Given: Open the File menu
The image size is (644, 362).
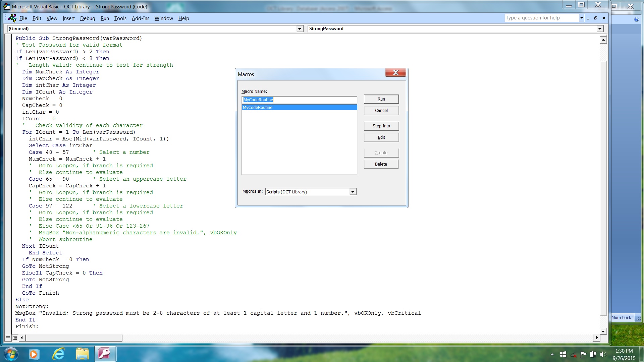Looking at the screenshot, I should 23,18.
